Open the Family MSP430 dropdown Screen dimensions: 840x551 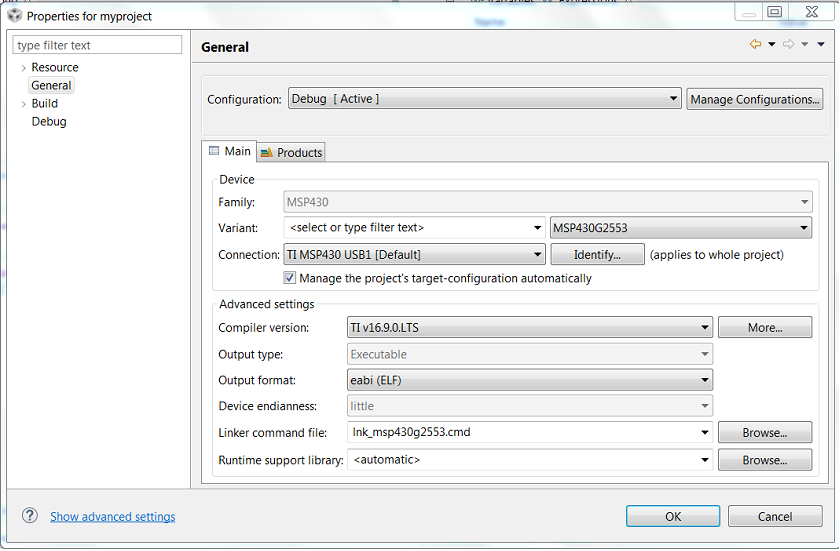coord(548,202)
